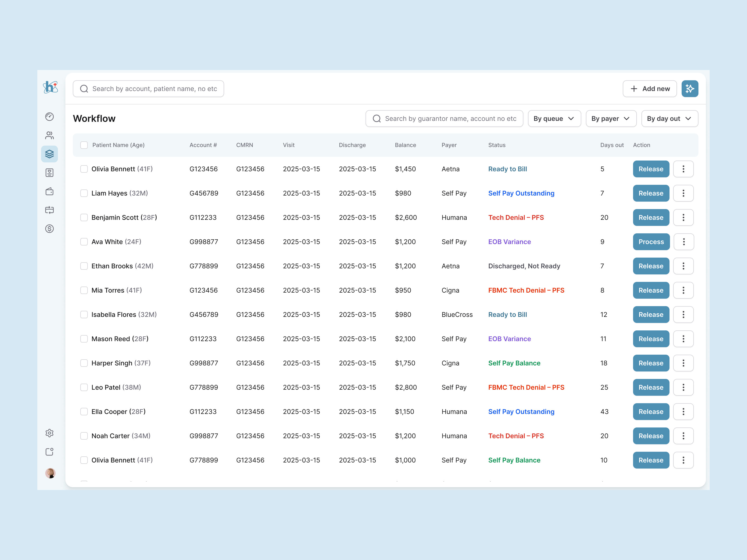The width and height of the screenshot is (747, 560).
Task: Select the wallet icon in the sidebar
Action: point(50,191)
